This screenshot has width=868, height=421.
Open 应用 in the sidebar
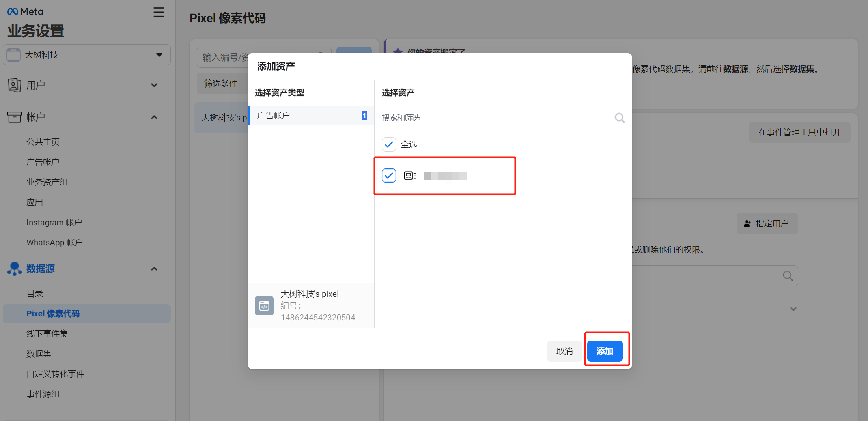tap(35, 202)
